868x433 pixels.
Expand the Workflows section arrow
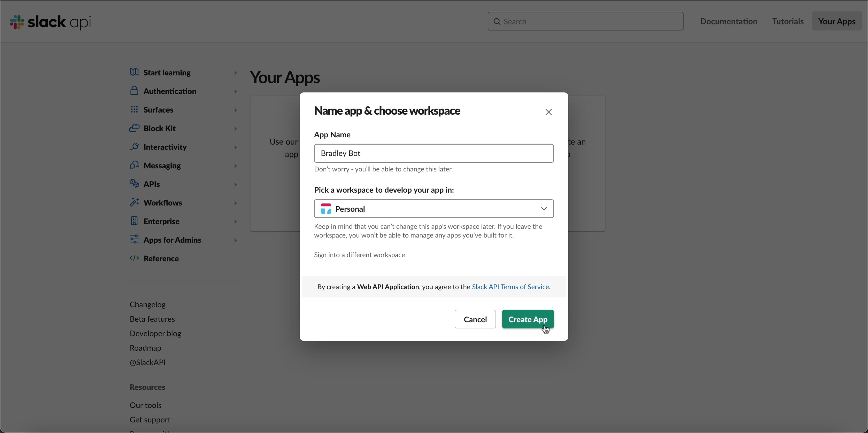[236, 203]
